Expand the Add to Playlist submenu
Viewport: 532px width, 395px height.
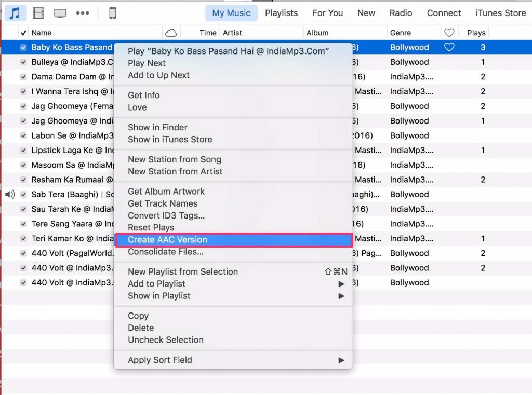[233, 284]
